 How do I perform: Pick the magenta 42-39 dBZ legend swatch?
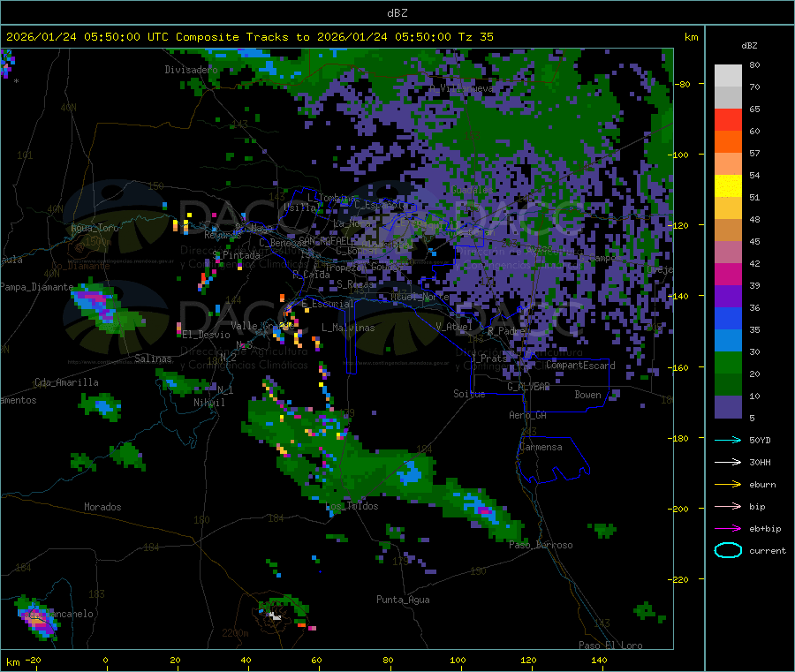tap(728, 274)
